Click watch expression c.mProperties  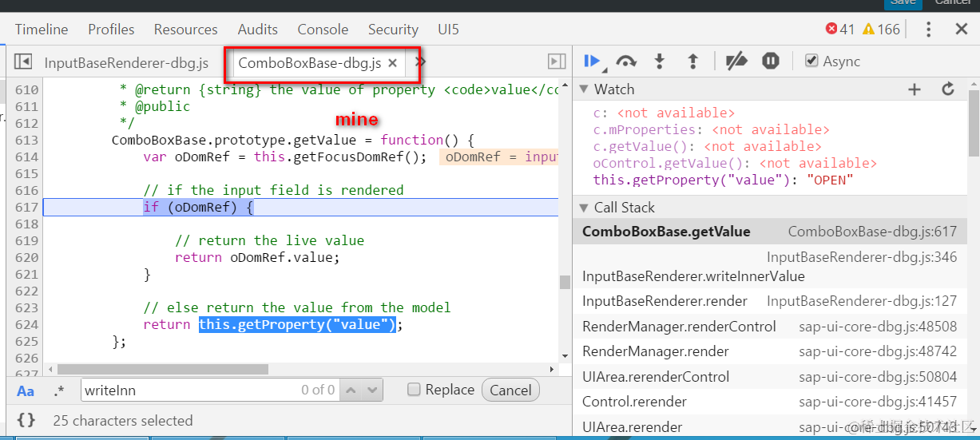click(711, 129)
